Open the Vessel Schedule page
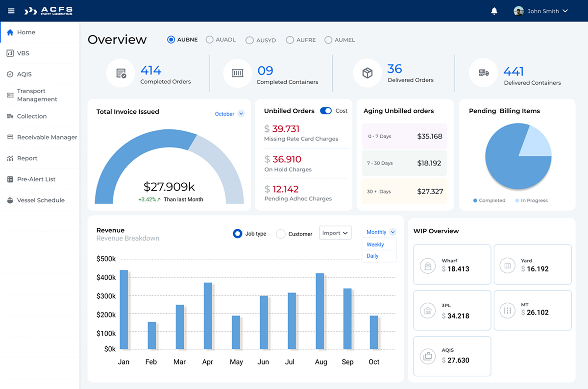 [37, 200]
